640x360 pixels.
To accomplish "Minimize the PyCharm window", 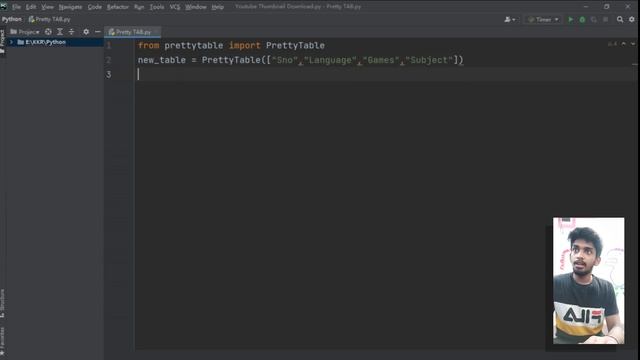I will click(586, 7).
